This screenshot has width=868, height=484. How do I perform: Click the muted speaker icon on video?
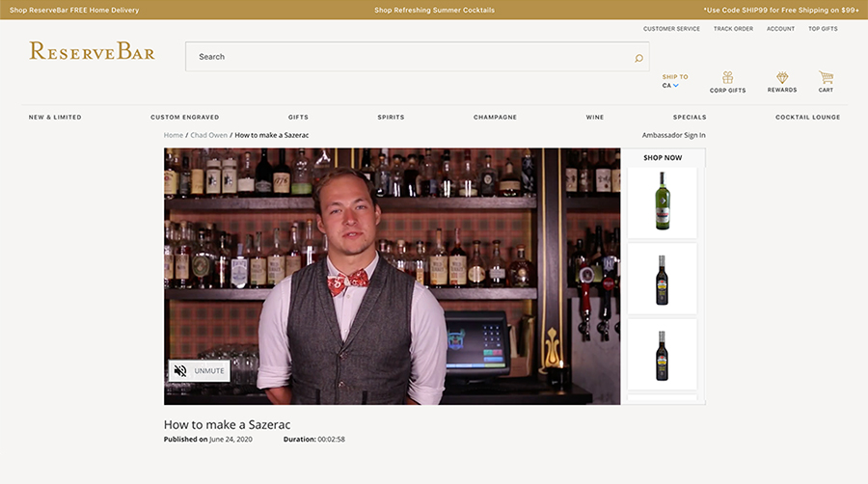tap(180, 370)
